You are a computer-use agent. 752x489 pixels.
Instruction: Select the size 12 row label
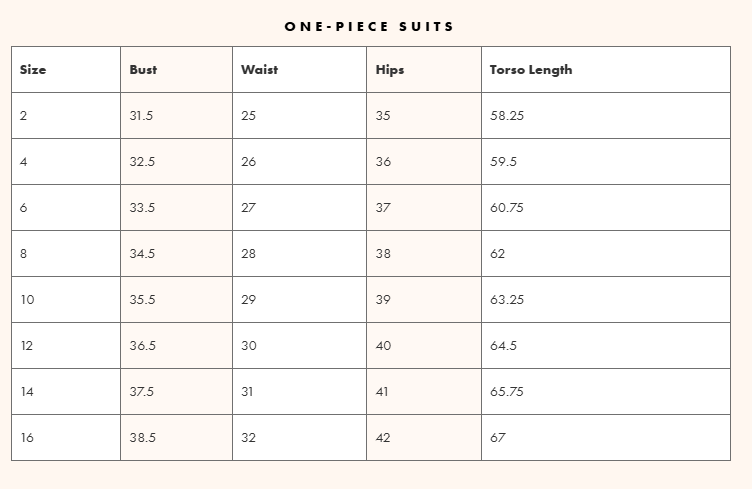coord(27,346)
